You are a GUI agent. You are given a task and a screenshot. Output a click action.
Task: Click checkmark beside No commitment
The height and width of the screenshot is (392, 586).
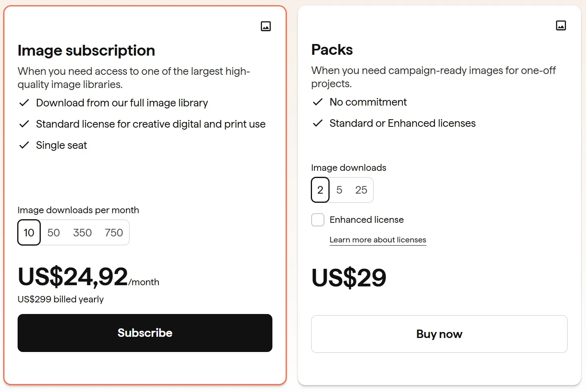[318, 102]
